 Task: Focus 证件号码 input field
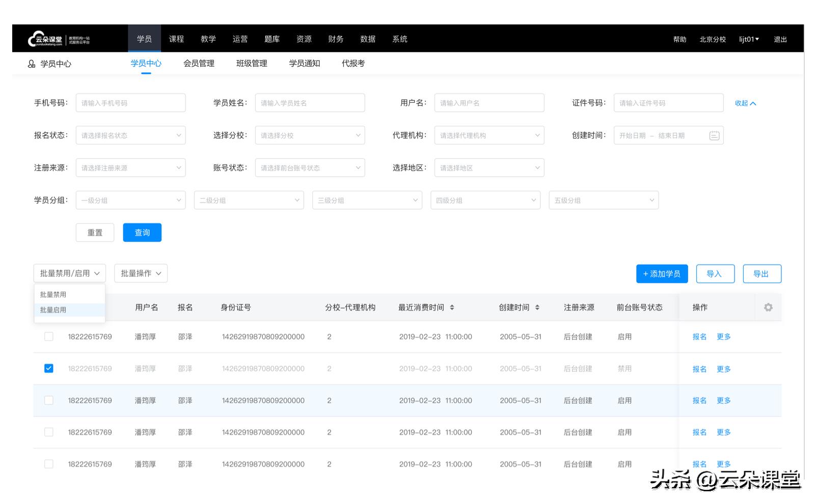[x=669, y=103]
